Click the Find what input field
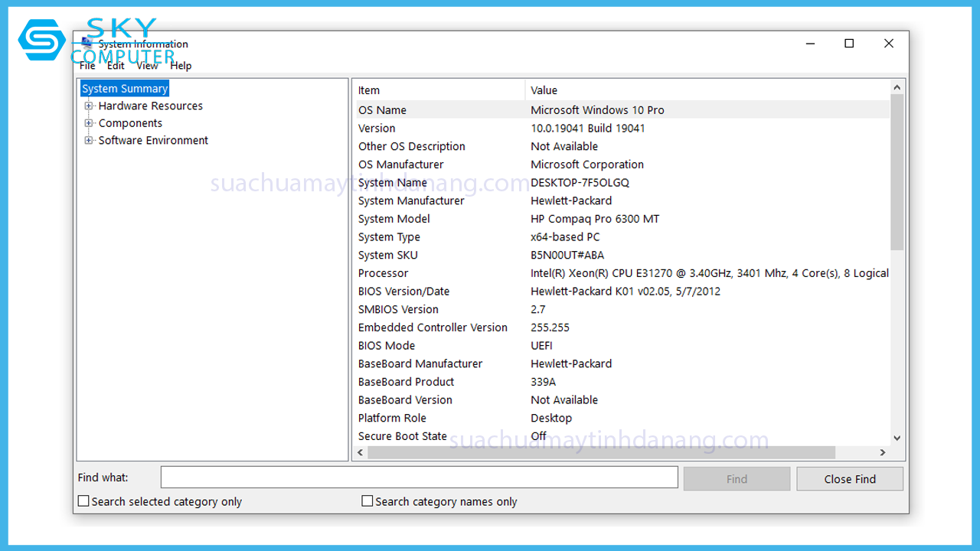This screenshot has width=980, height=551. [419, 478]
